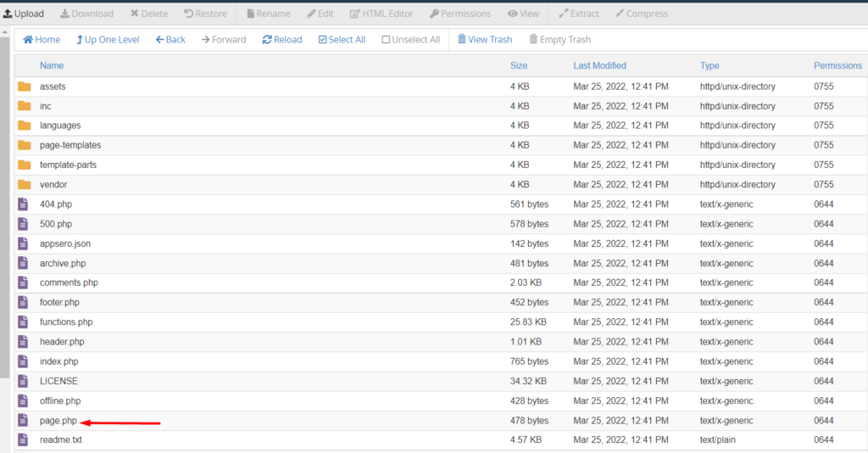The image size is (868, 453).
Task: Click the Edit toolbar button
Action: 320,14
